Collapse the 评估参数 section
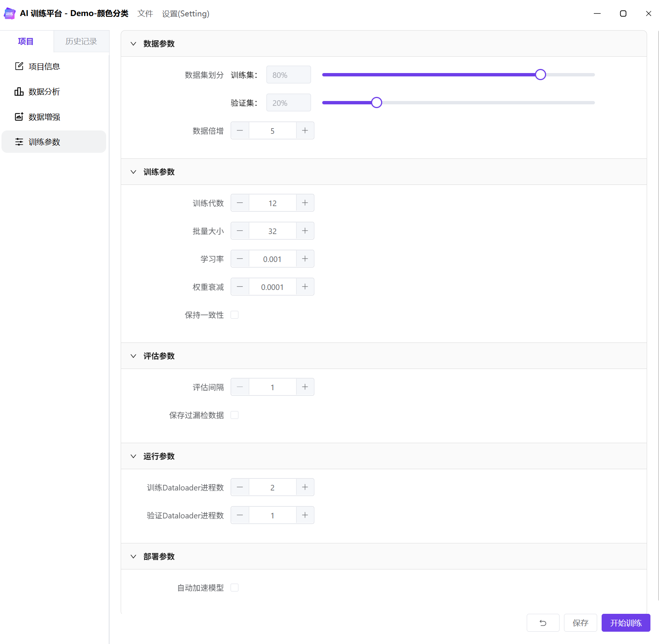Image resolution: width=659 pixels, height=644 pixels. pos(133,356)
